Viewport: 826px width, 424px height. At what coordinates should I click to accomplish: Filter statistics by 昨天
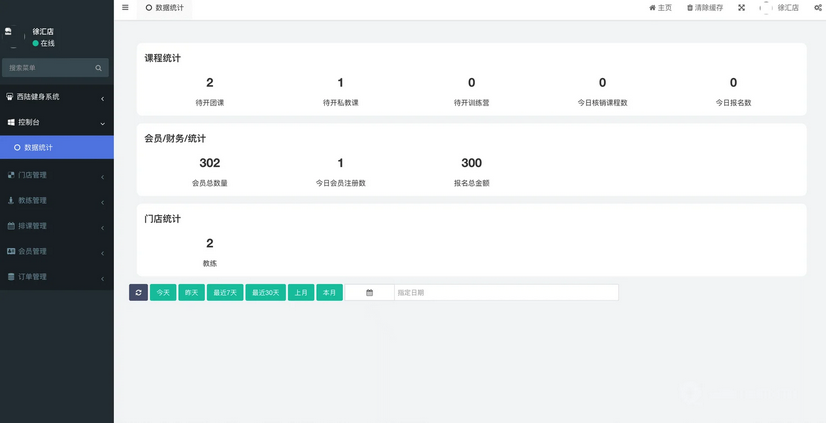coord(191,292)
